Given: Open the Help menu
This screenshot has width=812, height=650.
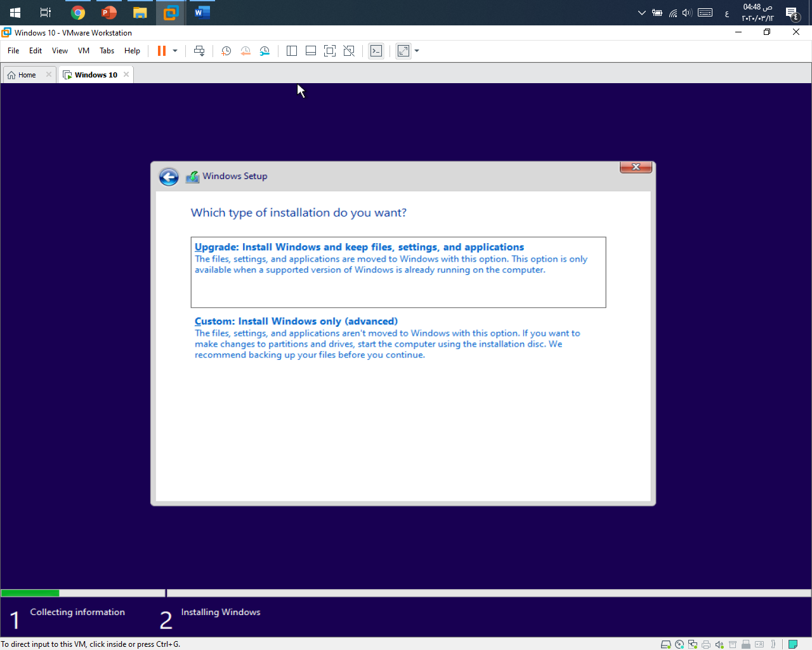Looking at the screenshot, I should (x=132, y=51).
